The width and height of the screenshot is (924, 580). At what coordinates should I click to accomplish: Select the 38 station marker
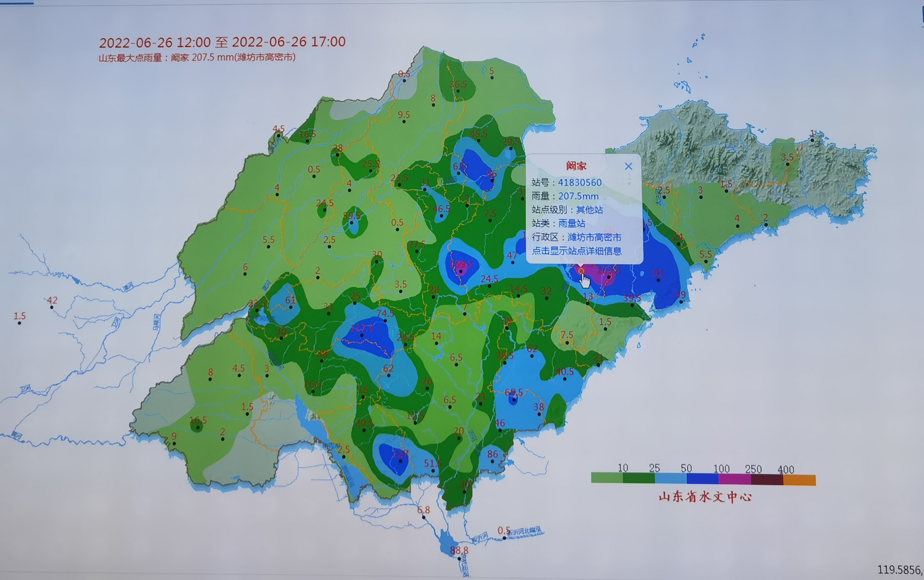(539, 414)
